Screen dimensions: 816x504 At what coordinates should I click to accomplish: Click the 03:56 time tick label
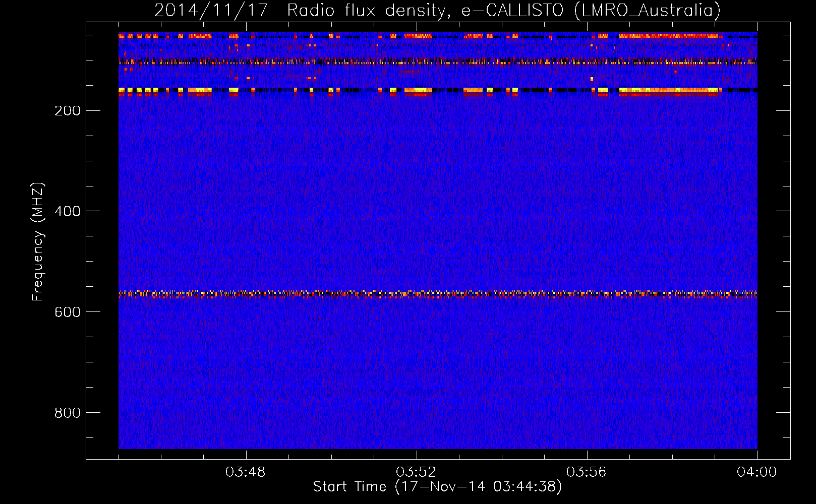tap(587, 472)
